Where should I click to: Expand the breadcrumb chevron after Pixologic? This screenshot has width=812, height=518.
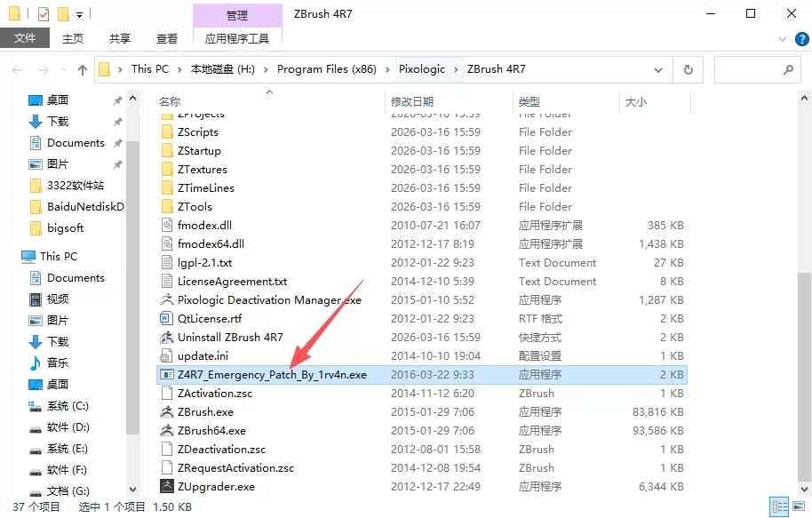click(x=457, y=69)
